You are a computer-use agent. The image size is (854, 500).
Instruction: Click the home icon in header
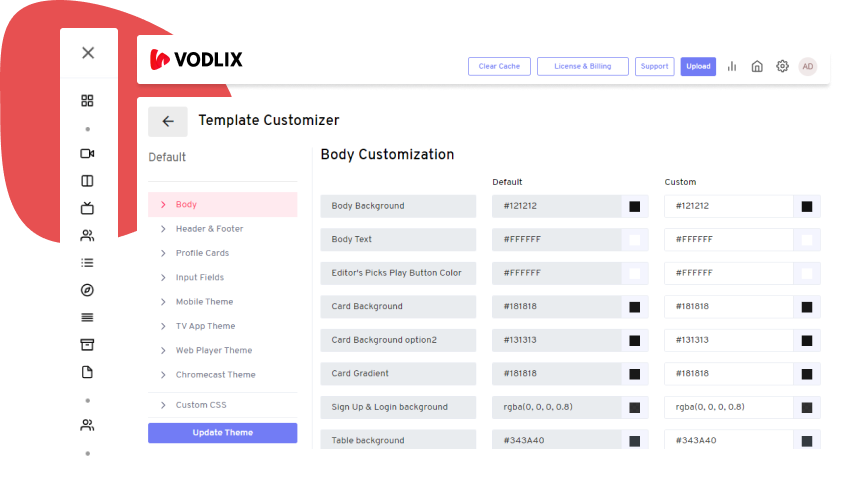(x=757, y=67)
